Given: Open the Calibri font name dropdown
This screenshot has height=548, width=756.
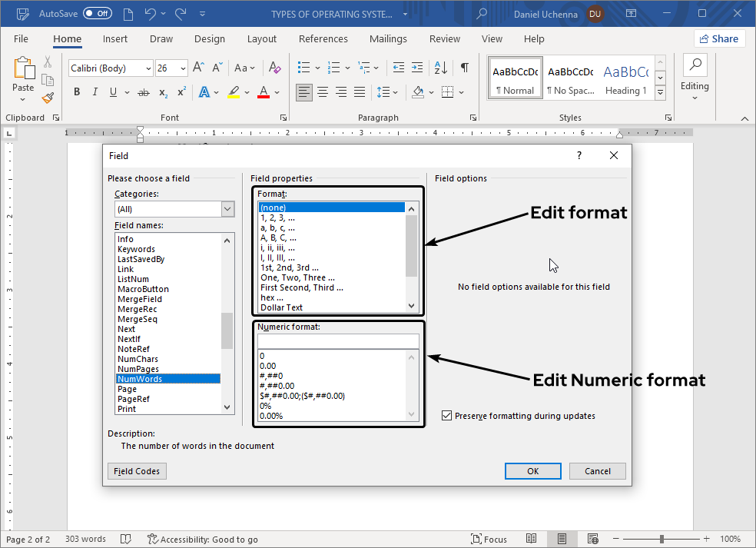Looking at the screenshot, I should [148, 68].
